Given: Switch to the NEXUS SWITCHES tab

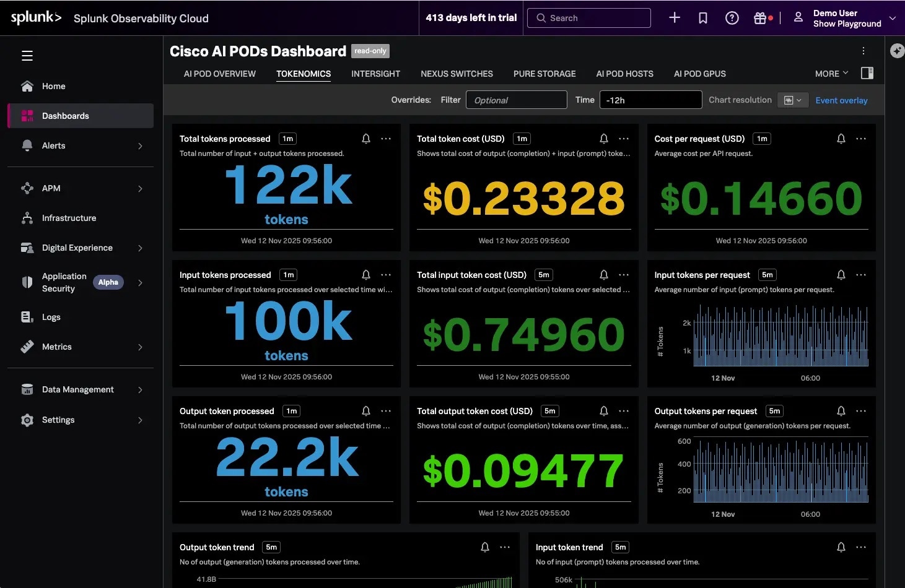Looking at the screenshot, I should click(x=457, y=74).
